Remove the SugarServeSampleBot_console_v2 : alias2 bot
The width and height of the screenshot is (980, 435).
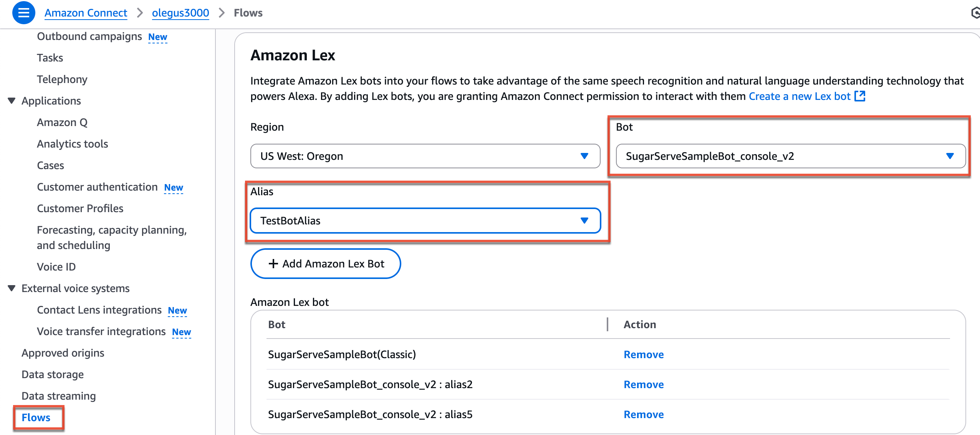644,384
